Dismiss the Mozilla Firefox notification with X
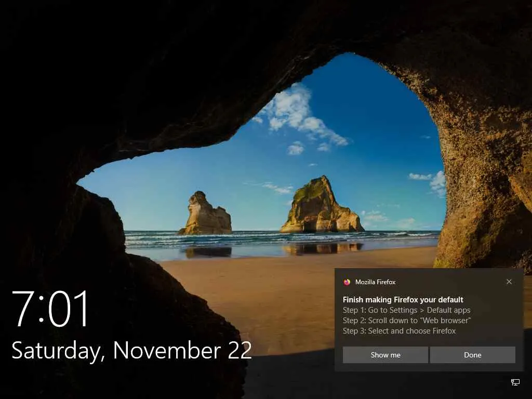 [x=509, y=282]
